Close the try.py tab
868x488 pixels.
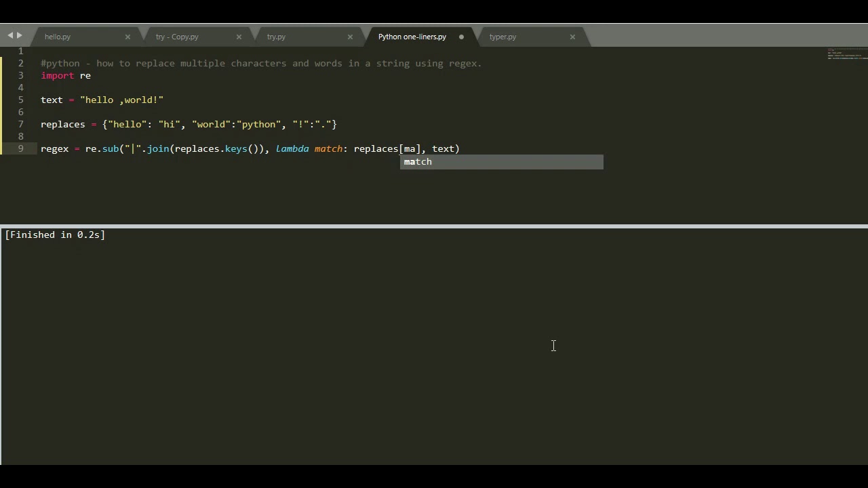(350, 37)
